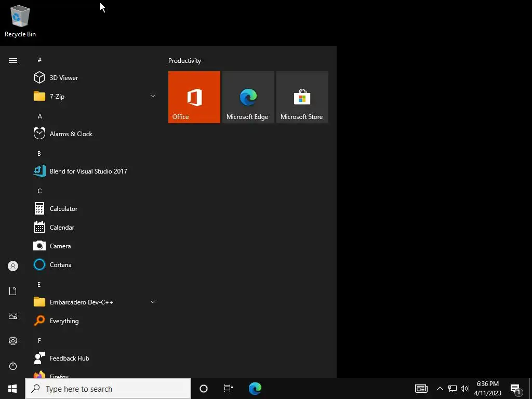The width and height of the screenshot is (532, 399).
Task: Open the Microsoft Store tile
Action: [x=302, y=97]
